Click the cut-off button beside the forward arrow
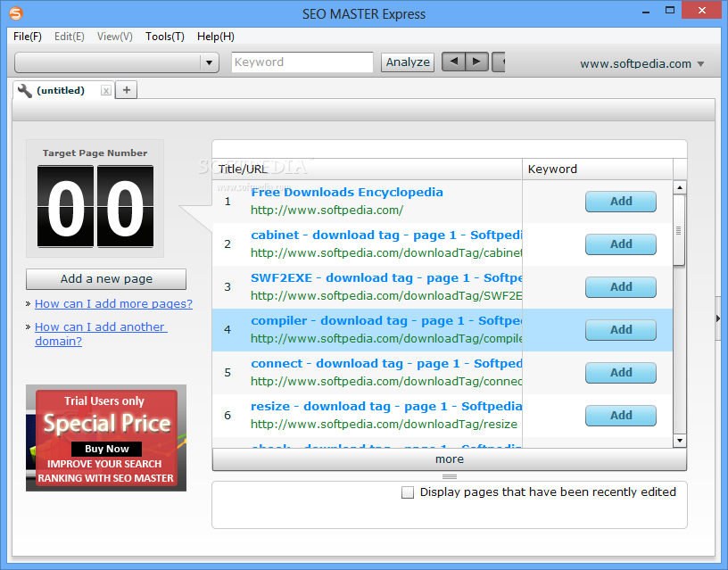This screenshot has width=728, height=570. (x=499, y=62)
